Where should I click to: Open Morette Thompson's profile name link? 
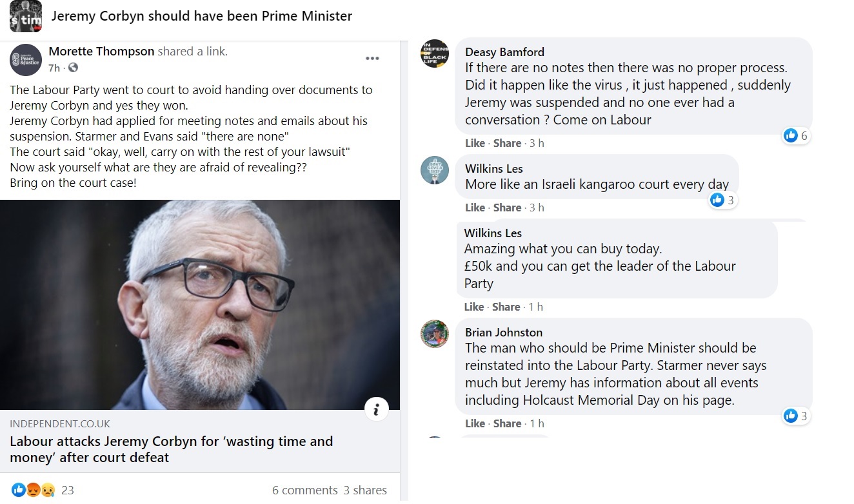click(x=101, y=52)
